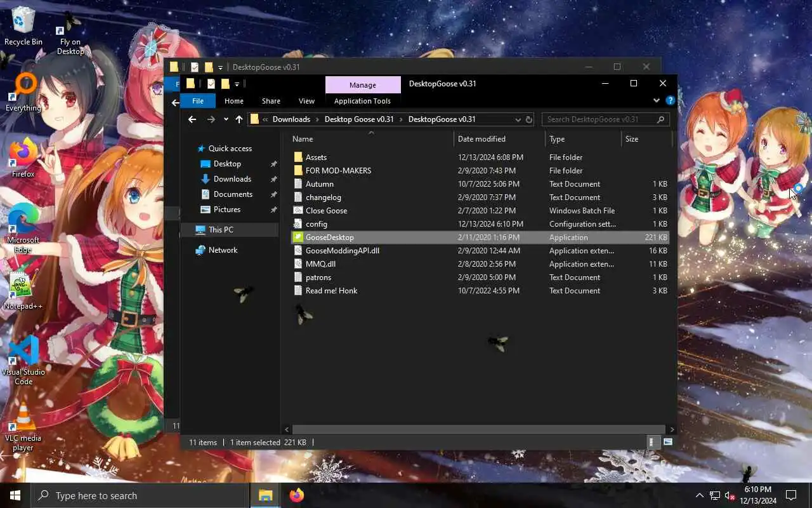Image resolution: width=812 pixels, height=508 pixels.
Task: Select Network in the navigation pane
Action: tap(223, 250)
